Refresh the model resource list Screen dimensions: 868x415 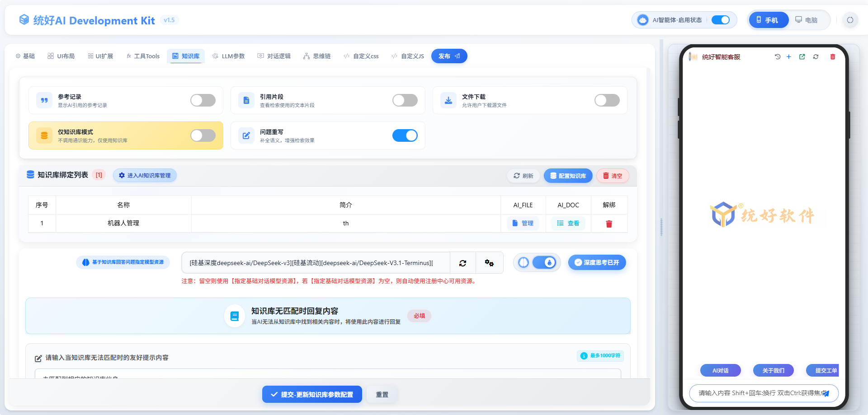tap(463, 263)
